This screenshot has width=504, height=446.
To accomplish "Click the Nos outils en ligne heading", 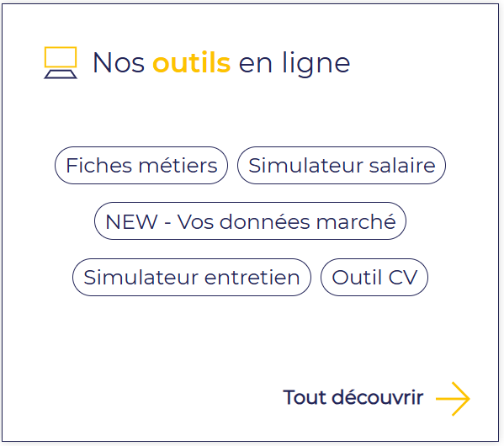I will coord(221,63).
